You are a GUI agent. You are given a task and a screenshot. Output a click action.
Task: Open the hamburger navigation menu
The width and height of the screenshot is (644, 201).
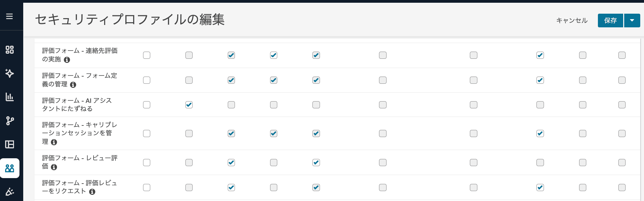pyautogui.click(x=10, y=16)
